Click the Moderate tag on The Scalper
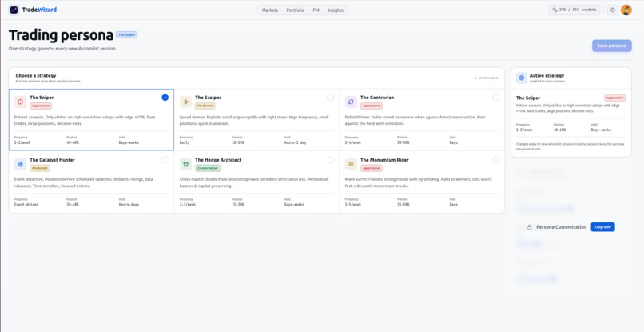The height and width of the screenshot is (332, 644). (205, 106)
